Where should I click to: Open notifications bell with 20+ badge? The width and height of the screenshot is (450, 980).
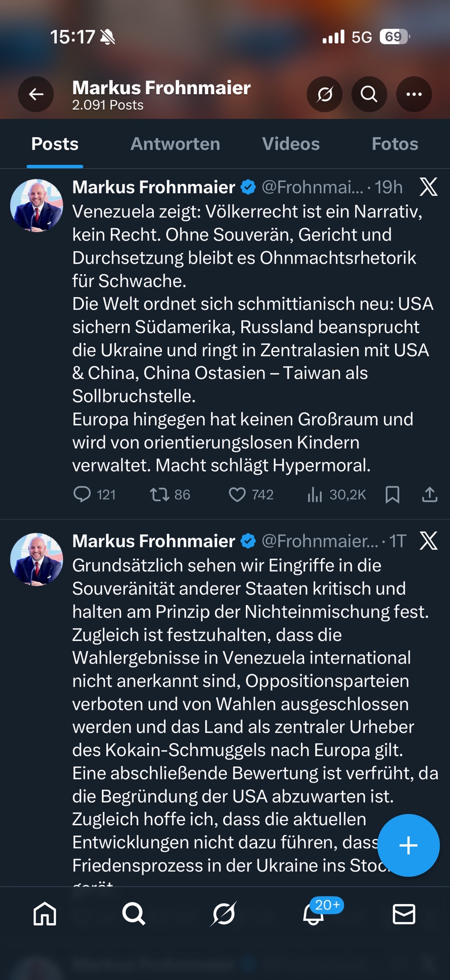pos(314,914)
